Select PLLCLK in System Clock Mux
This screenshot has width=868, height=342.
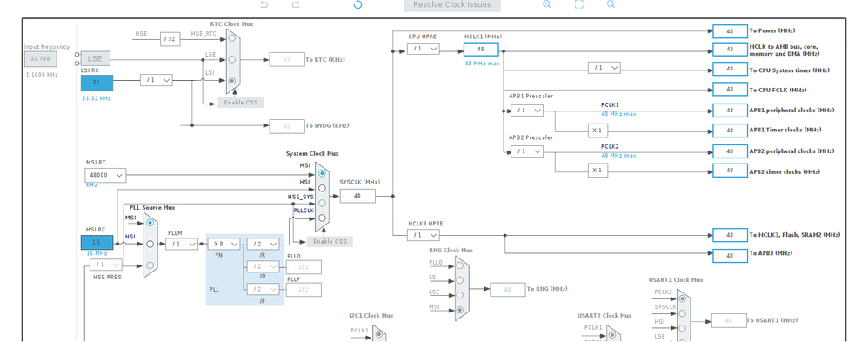point(322,218)
